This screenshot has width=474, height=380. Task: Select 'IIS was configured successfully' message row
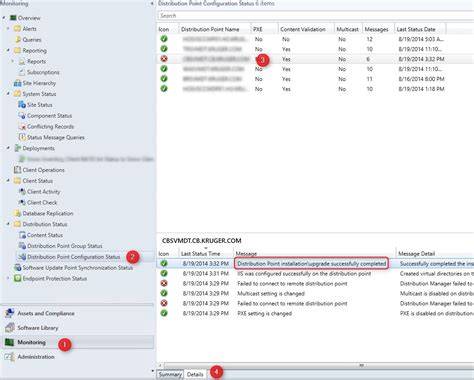pyautogui.click(x=315, y=274)
